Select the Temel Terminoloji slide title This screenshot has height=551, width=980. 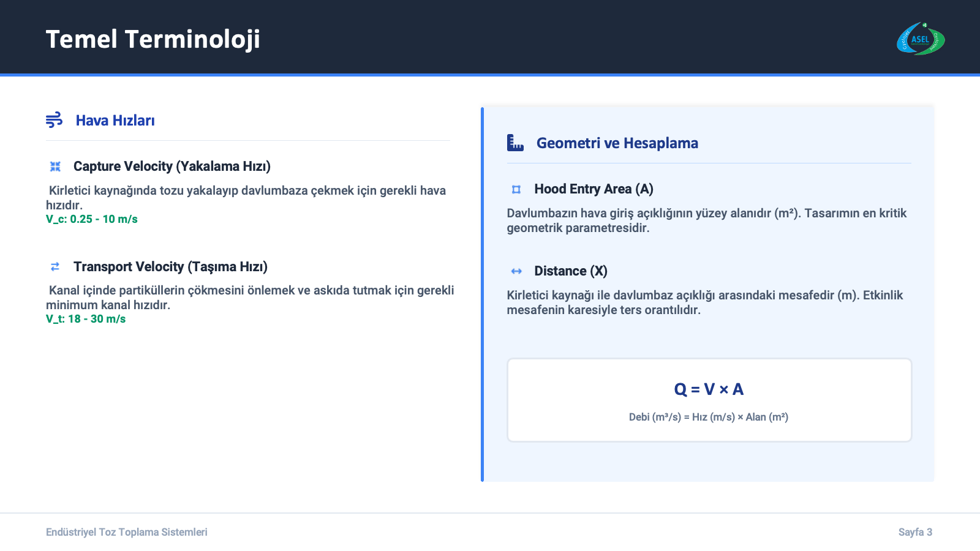coord(153,39)
